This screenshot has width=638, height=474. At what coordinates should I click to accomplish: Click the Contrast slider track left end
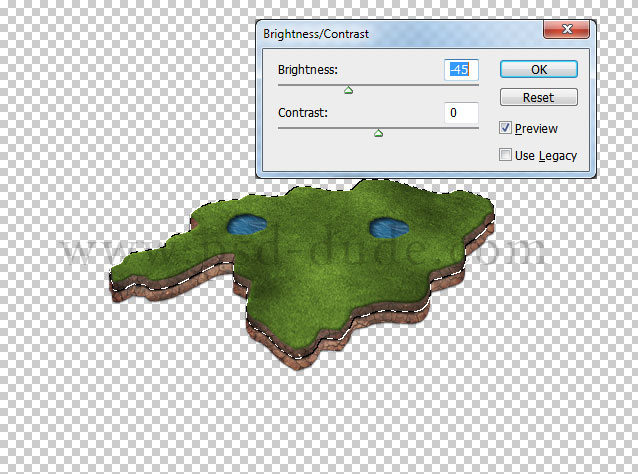(x=280, y=128)
